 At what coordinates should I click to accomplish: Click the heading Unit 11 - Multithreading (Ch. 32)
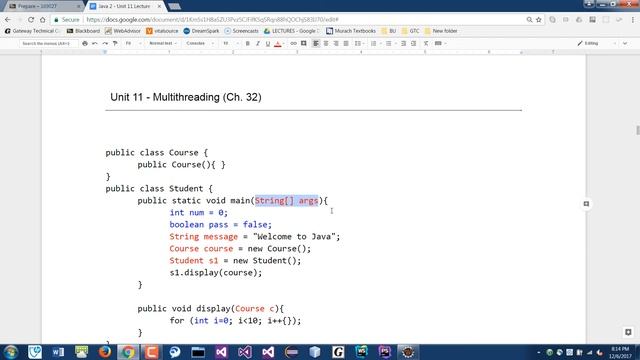coord(186,97)
